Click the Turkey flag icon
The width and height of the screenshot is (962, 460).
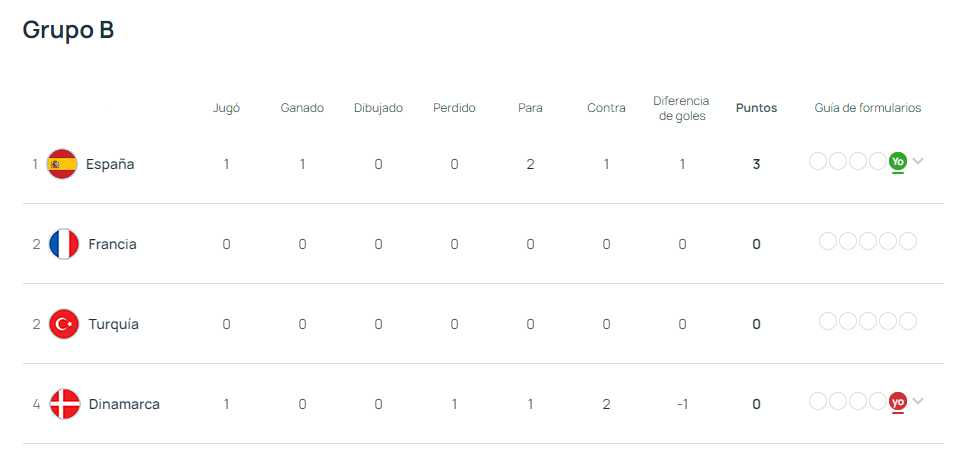pos(63,324)
